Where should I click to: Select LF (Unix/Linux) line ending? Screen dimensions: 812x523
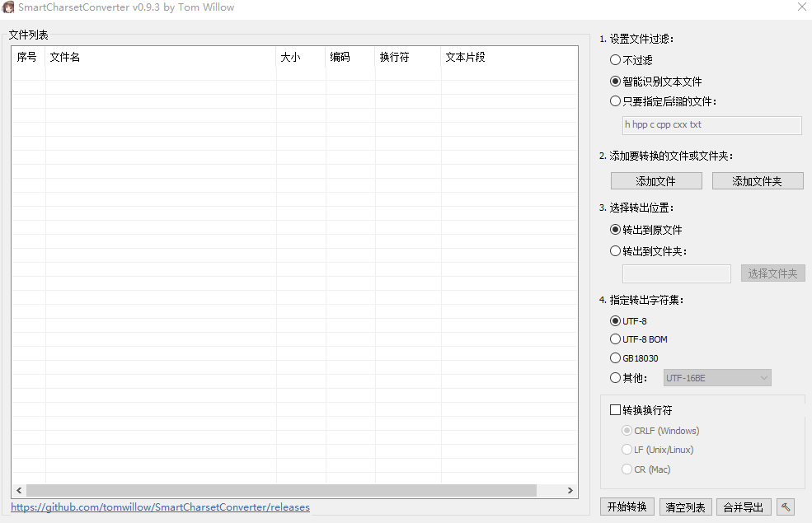point(657,450)
